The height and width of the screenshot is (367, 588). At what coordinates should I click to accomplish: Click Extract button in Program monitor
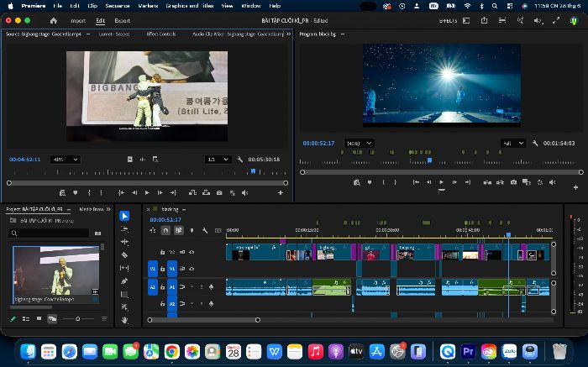[x=501, y=182]
